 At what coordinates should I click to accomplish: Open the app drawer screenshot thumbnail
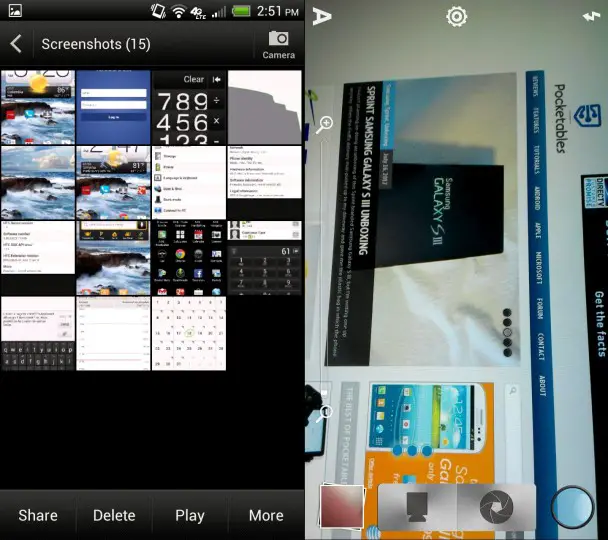point(189,258)
